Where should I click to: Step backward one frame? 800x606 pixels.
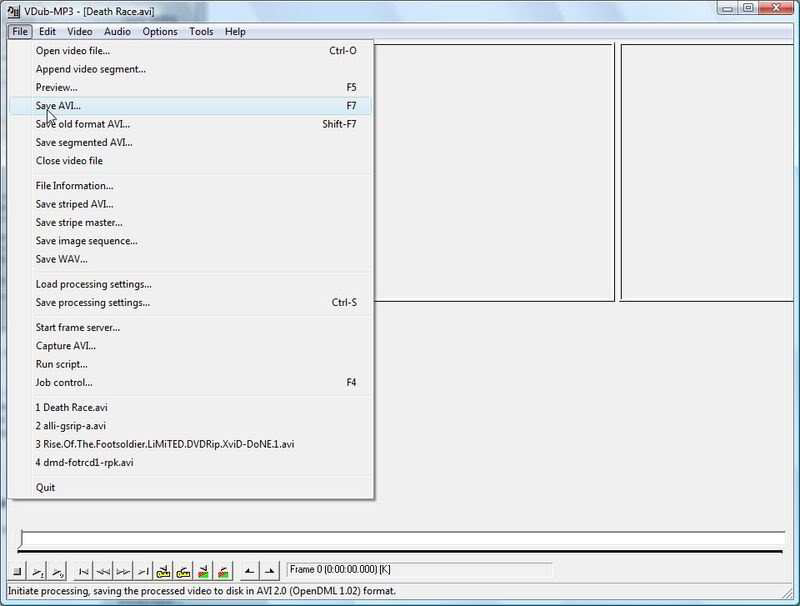pos(103,571)
